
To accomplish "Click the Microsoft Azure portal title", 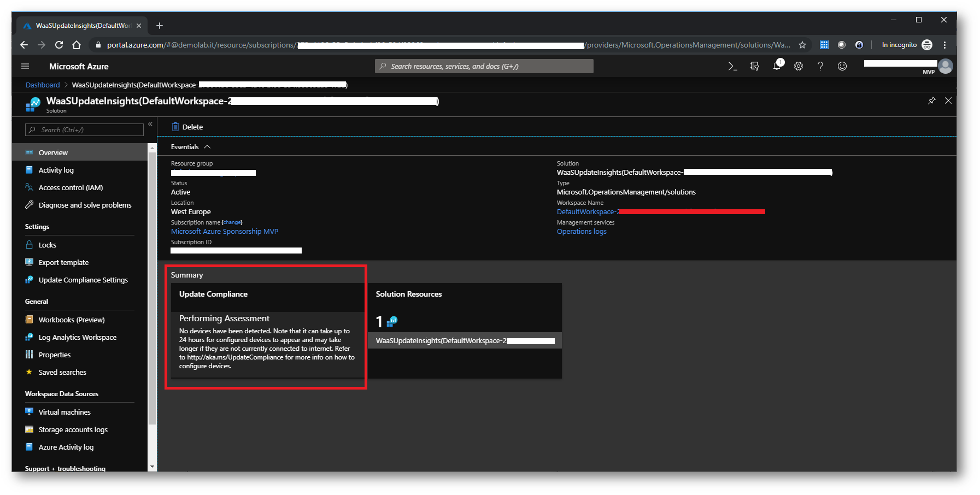I will point(79,66).
